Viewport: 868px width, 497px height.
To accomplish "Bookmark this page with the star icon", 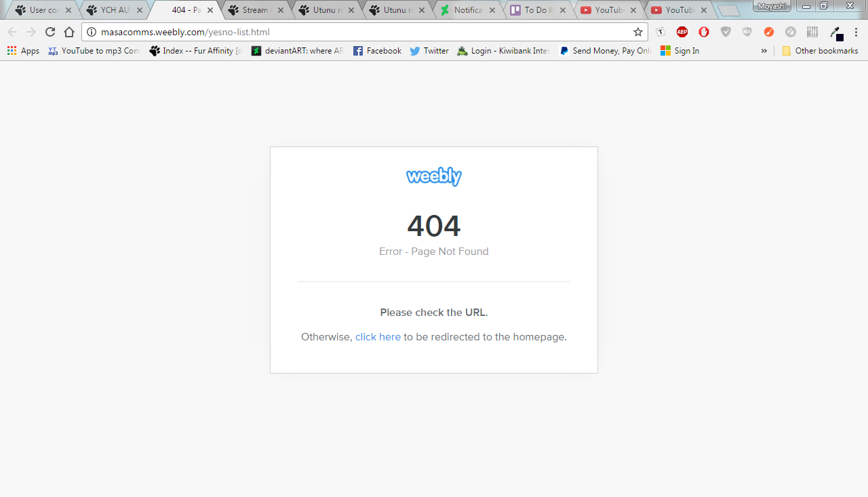I will 638,32.
